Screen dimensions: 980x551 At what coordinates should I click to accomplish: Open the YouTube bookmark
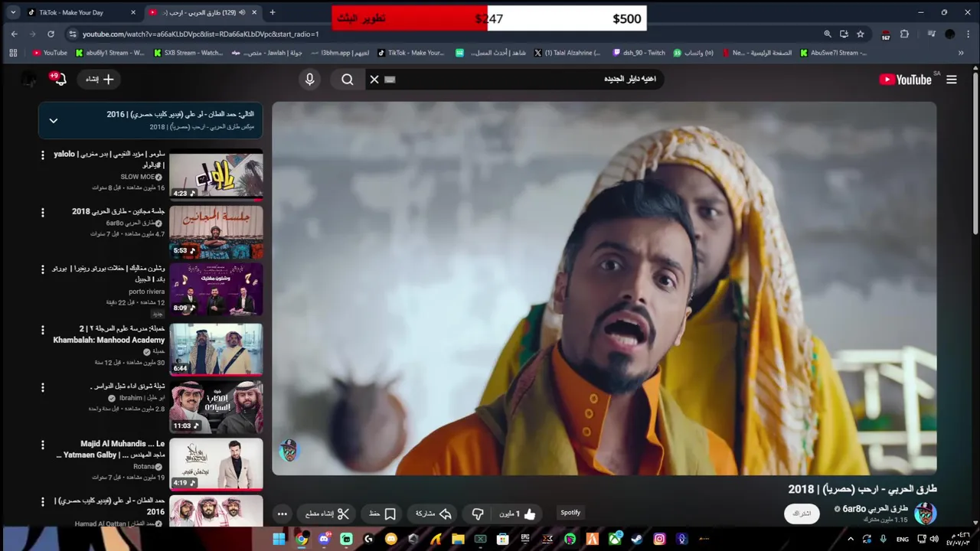[x=50, y=53]
